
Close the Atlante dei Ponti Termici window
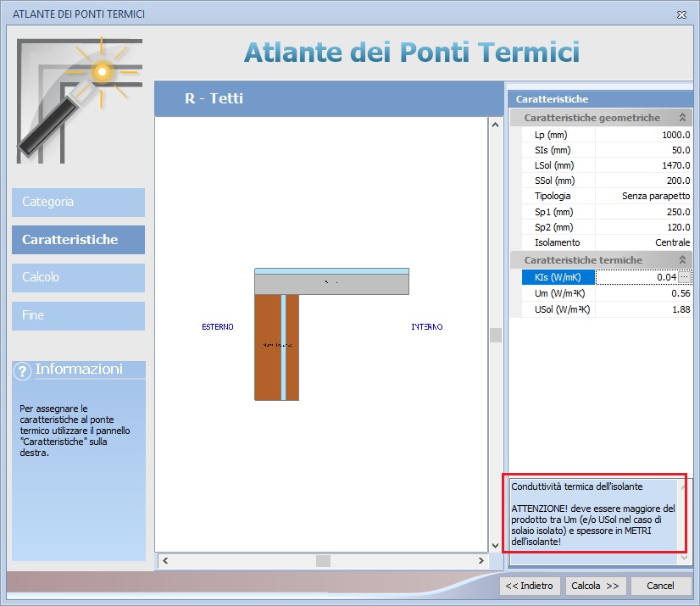pyautogui.click(x=682, y=14)
